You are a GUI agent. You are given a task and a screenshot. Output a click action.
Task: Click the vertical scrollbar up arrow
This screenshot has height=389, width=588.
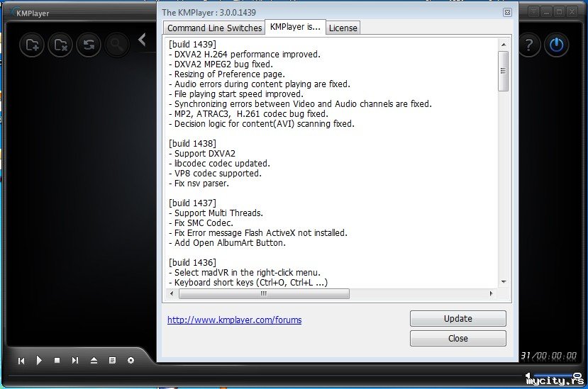504,45
